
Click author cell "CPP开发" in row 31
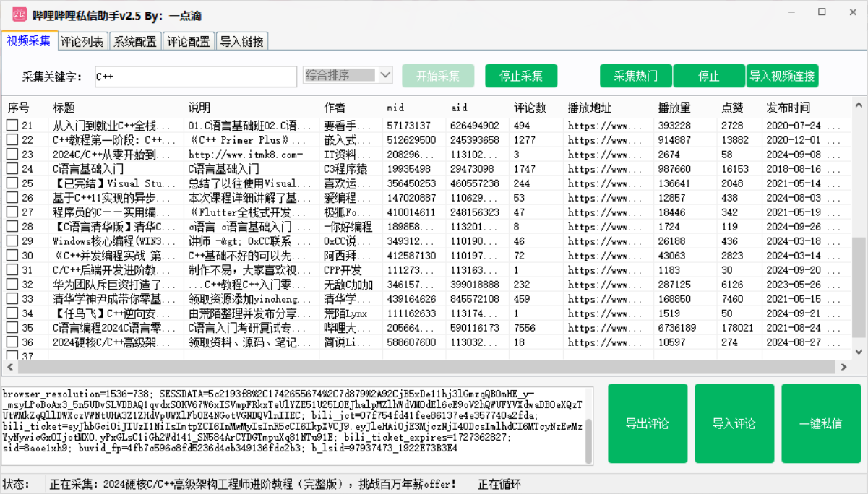[343, 270]
